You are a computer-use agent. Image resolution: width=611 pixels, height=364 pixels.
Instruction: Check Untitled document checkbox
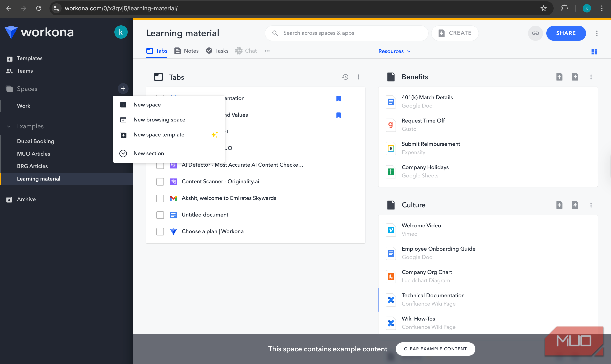(160, 215)
